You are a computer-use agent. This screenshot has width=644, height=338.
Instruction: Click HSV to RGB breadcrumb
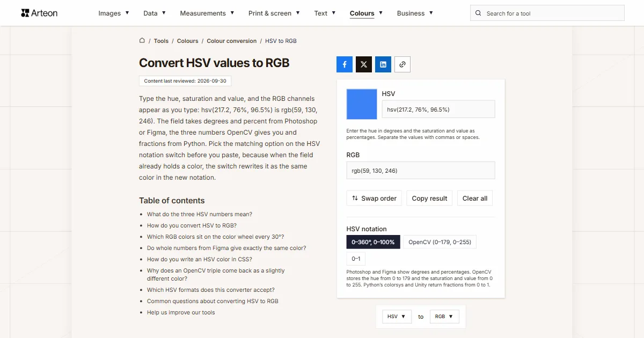click(x=281, y=41)
